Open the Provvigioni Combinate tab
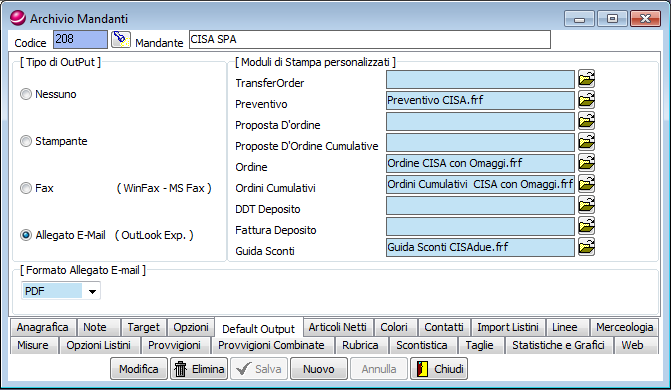671x390 pixels. (x=271, y=345)
